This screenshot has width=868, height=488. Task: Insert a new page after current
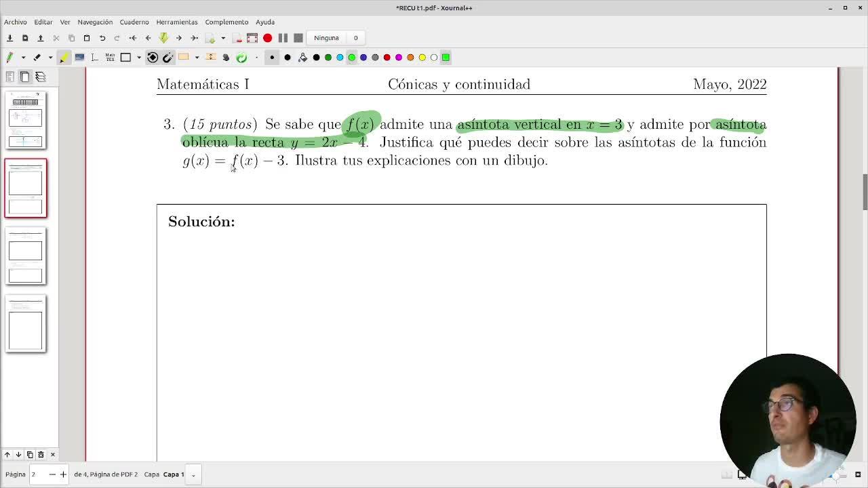[x=211, y=38]
